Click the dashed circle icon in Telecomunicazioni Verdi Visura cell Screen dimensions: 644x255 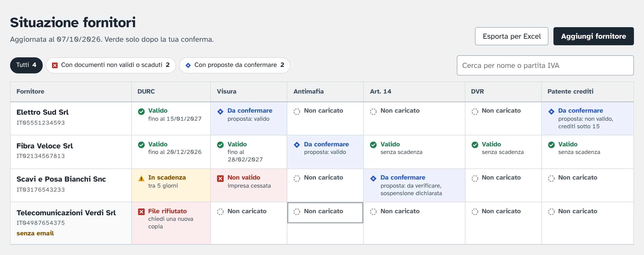pos(220,212)
